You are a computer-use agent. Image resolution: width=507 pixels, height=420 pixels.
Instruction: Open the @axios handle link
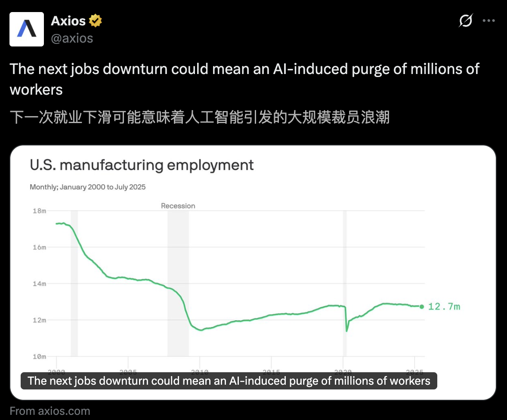(x=72, y=38)
